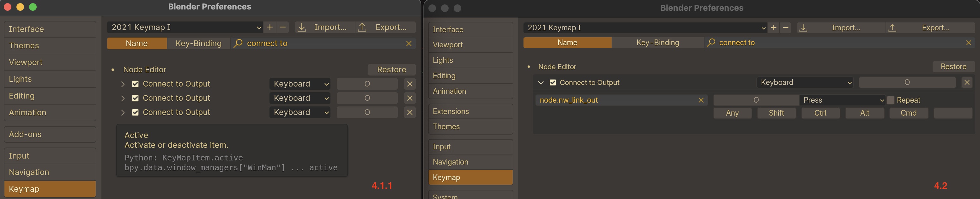
Task: Open Themes section in left window
Action: coord(50,46)
